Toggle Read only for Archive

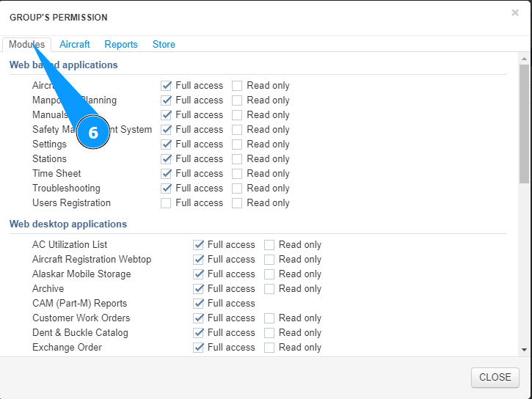pos(269,289)
